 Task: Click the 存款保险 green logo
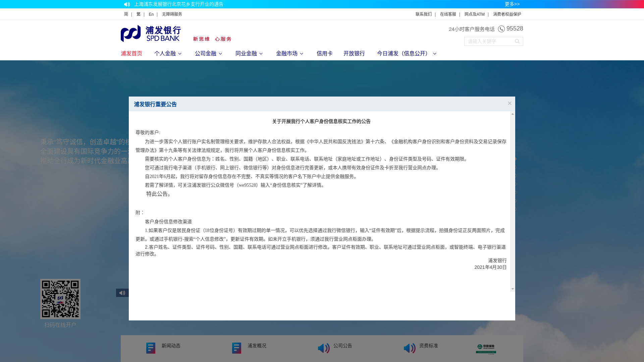coord(486,349)
